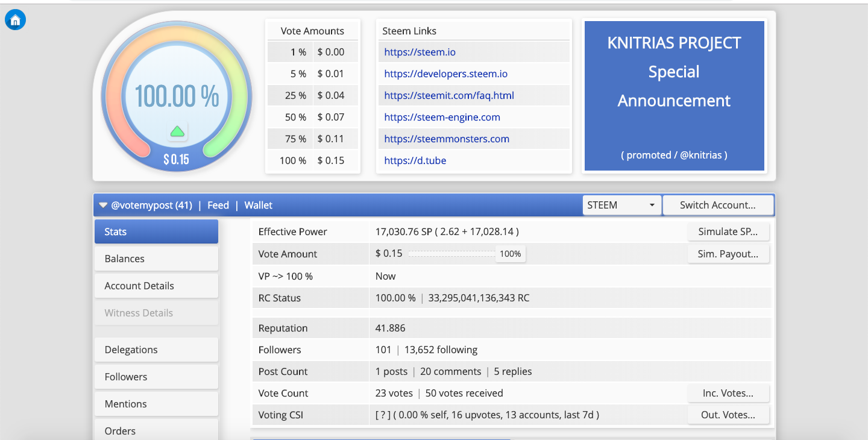868x440 pixels.
Task: Select the 1 % row in Vote Amounts
Action: coord(313,52)
